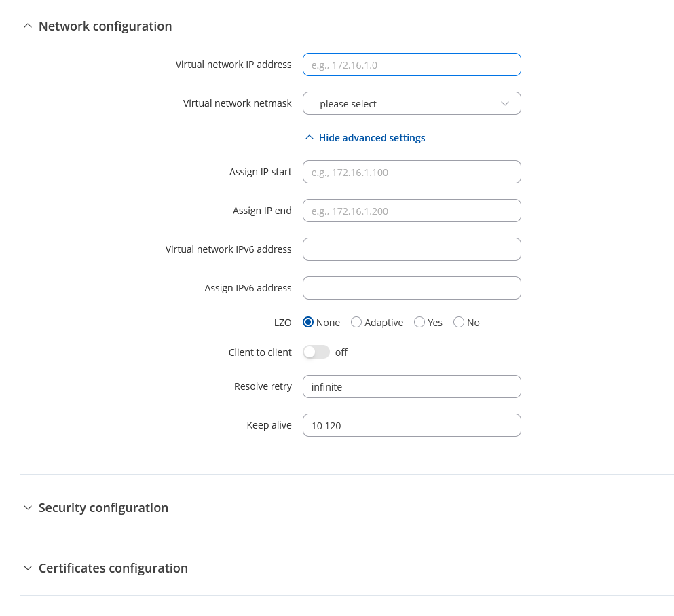Focus the Virtual network IP address field

tap(412, 65)
